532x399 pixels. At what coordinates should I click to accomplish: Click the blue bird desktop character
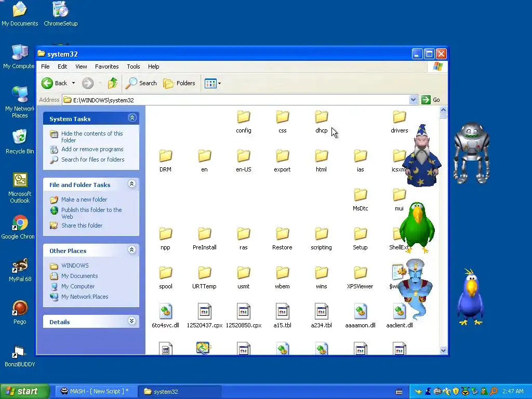tap(471, 297)
